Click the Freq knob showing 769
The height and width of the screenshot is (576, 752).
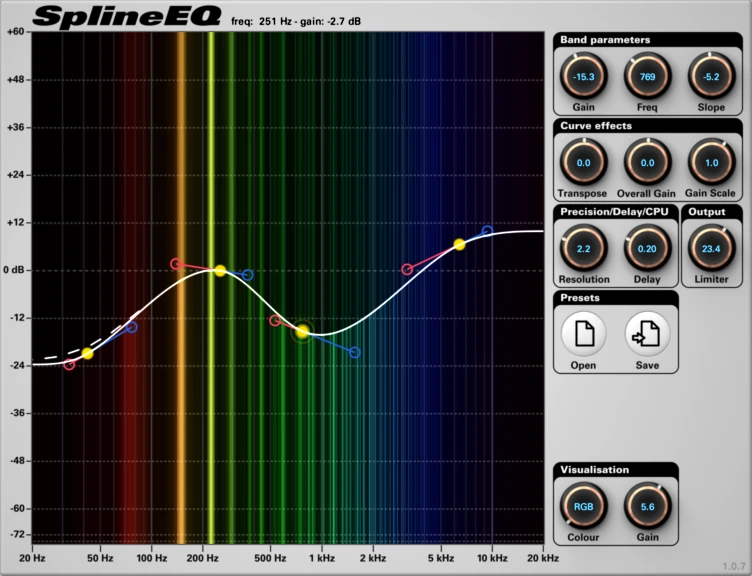647,77
